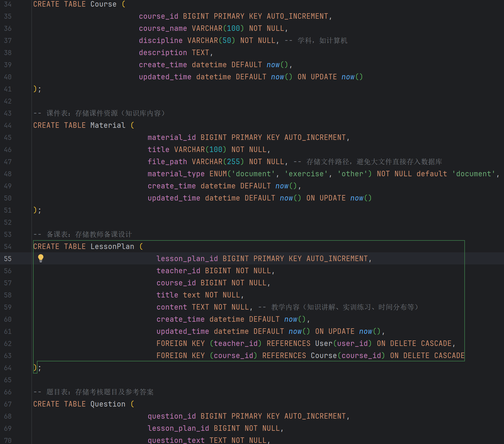The image size is (504, 444).
Task: Click User(user_id) reference on line 62
Action: tap(344, 343)
